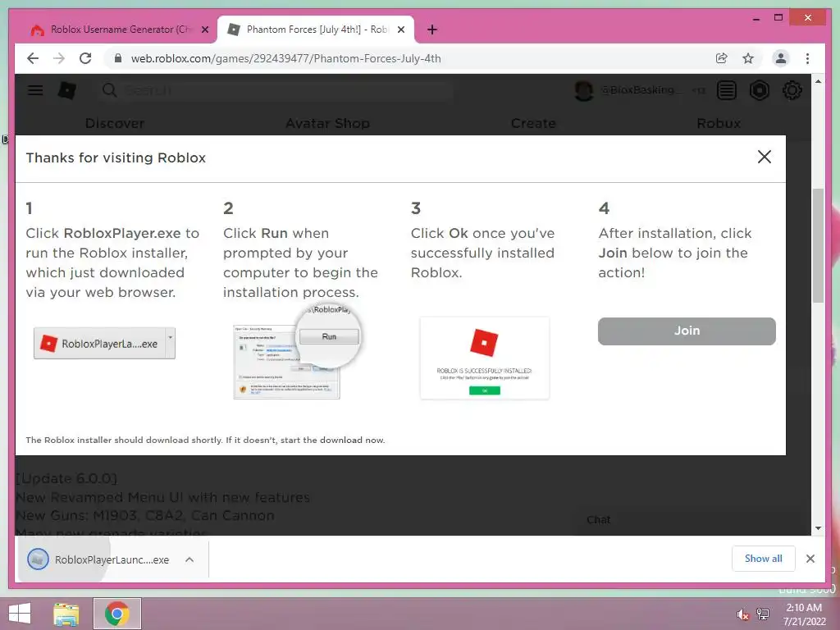Open the Roblox settings gear
This screenshot has height=630, width=840.
tap(792, 90)
